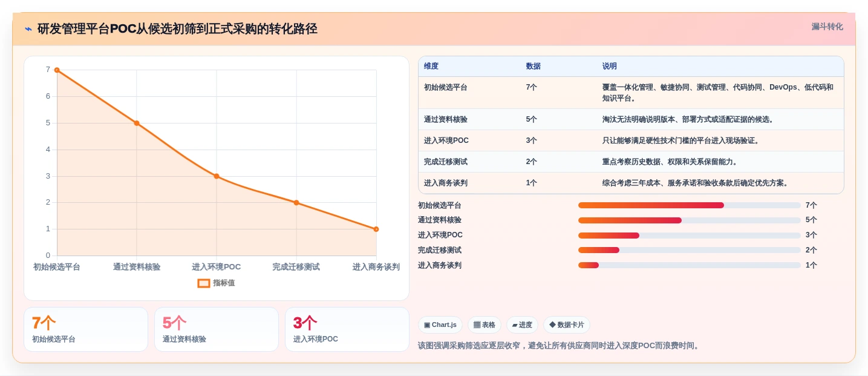Screen dimensions: 868x376
Task: Click the chart data point for 通过资料核验
Action: 137,123
